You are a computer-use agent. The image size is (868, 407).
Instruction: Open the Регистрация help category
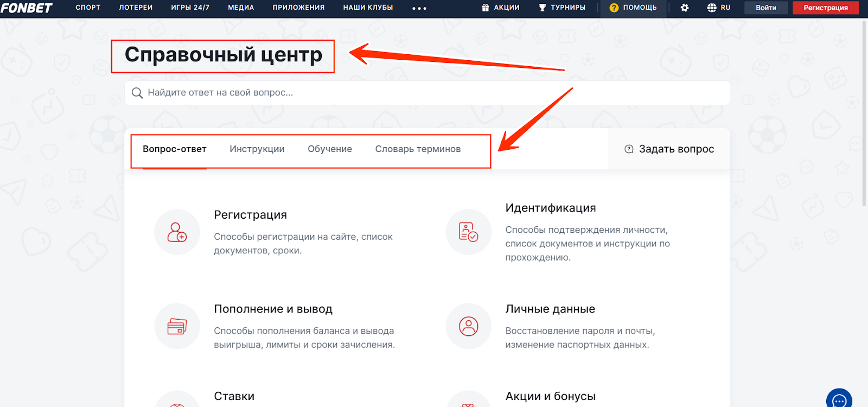coord(250,215)
